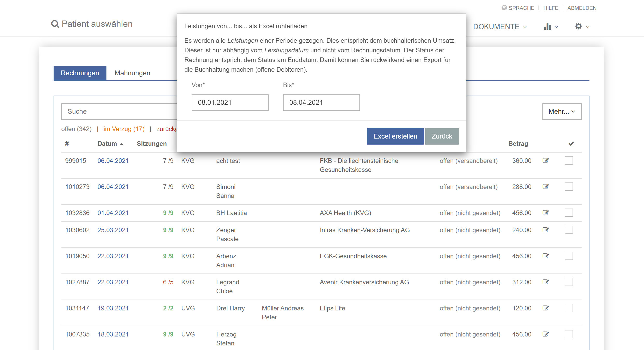Image resolution: width=644 pixels, height=350 pixels.
Task: Click the red 6 /5 sessions value
Action: click(x=168, y=282)
